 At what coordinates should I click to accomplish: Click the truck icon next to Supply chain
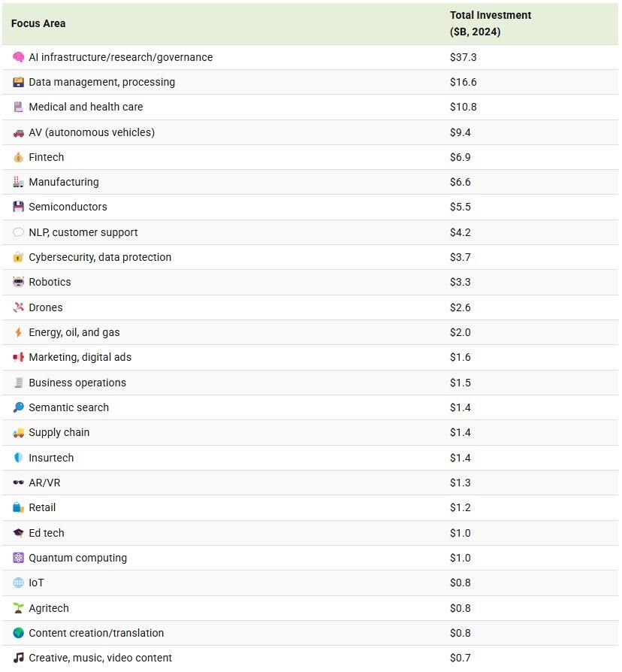(18, 432)
